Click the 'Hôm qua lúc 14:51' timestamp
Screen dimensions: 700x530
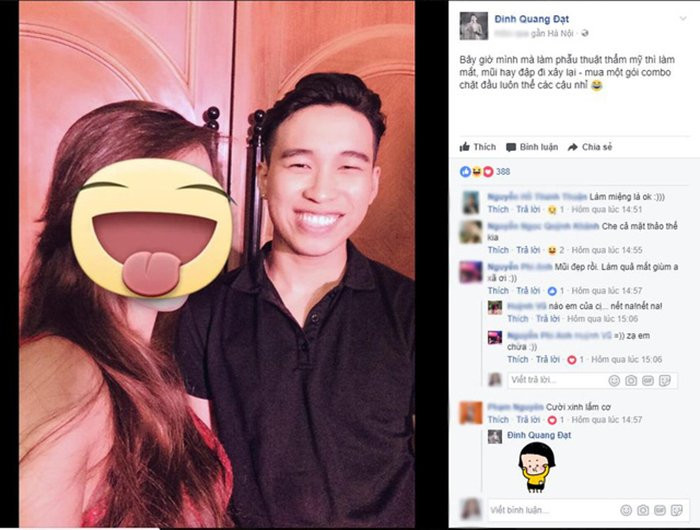[607, 209]
